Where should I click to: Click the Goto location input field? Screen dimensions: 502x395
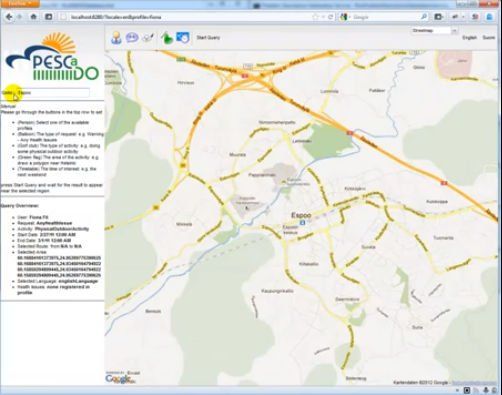point(53,93)
